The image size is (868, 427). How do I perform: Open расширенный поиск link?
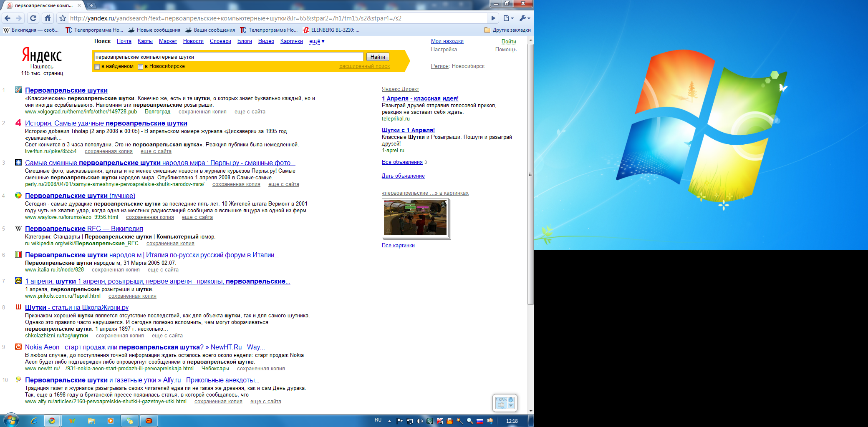tap(364, 66)
